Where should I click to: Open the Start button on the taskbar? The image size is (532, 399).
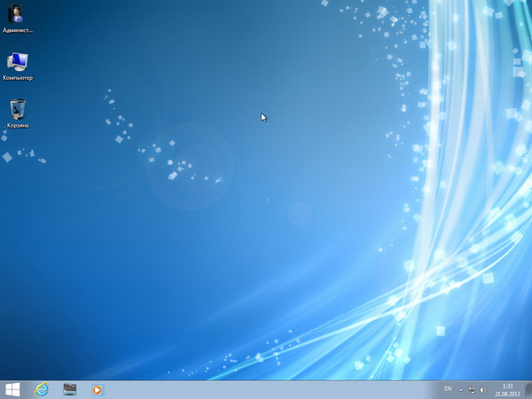12,389
